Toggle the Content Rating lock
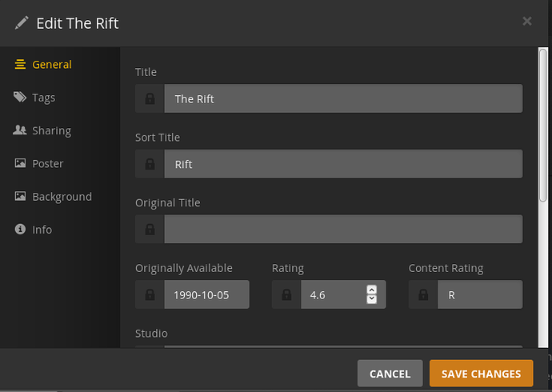 click(423, 295)
